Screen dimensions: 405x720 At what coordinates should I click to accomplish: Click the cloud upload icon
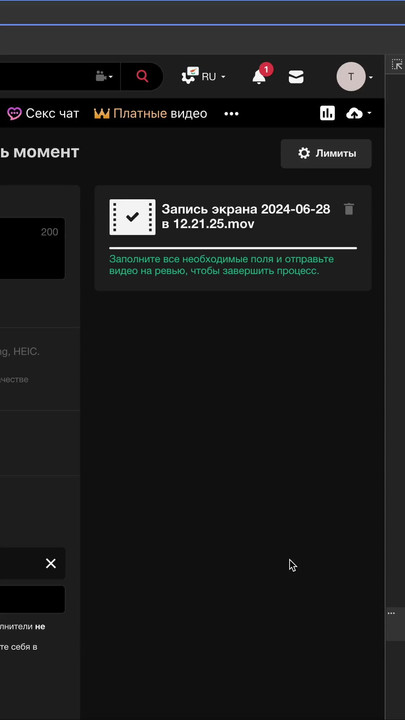pos(354,113)
